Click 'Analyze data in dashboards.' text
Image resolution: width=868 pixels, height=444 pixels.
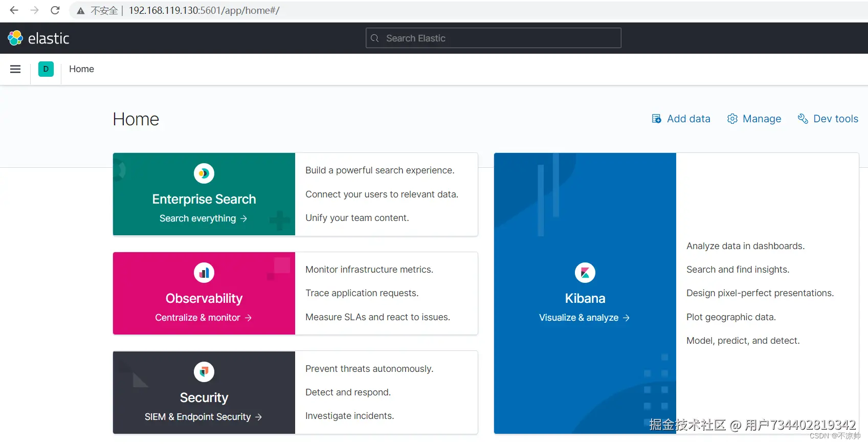point(745,246)
